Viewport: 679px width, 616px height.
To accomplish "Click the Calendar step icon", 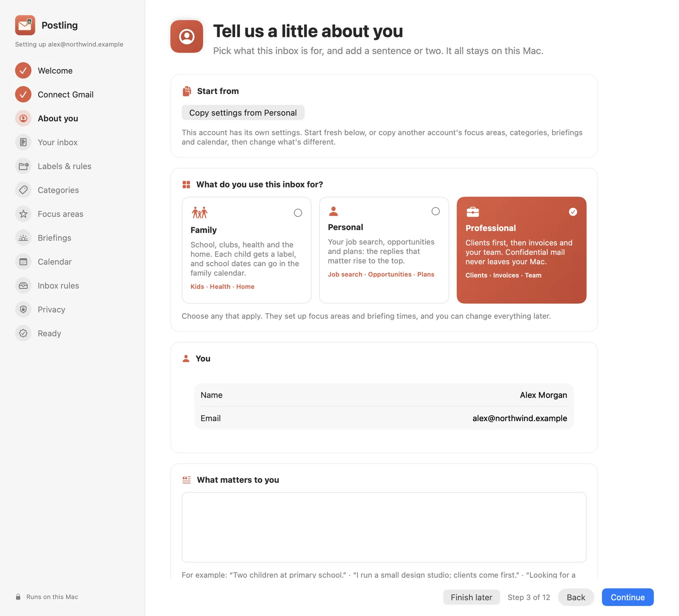I will pos(23,262).
